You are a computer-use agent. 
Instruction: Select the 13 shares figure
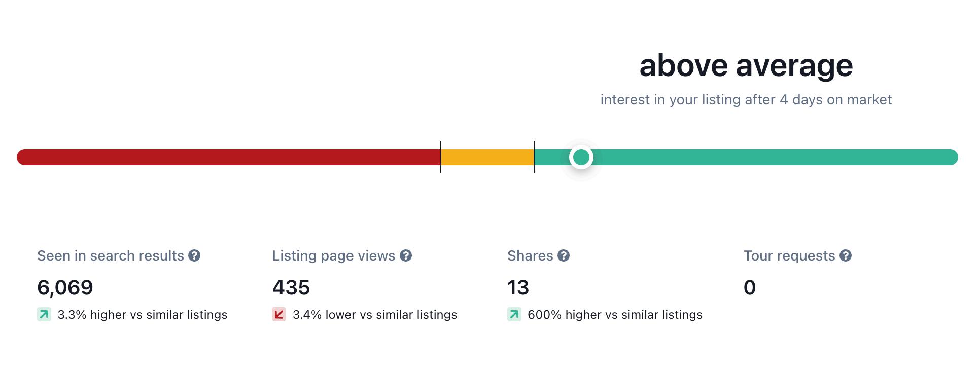pyautogui.click(x=518, y=288)
